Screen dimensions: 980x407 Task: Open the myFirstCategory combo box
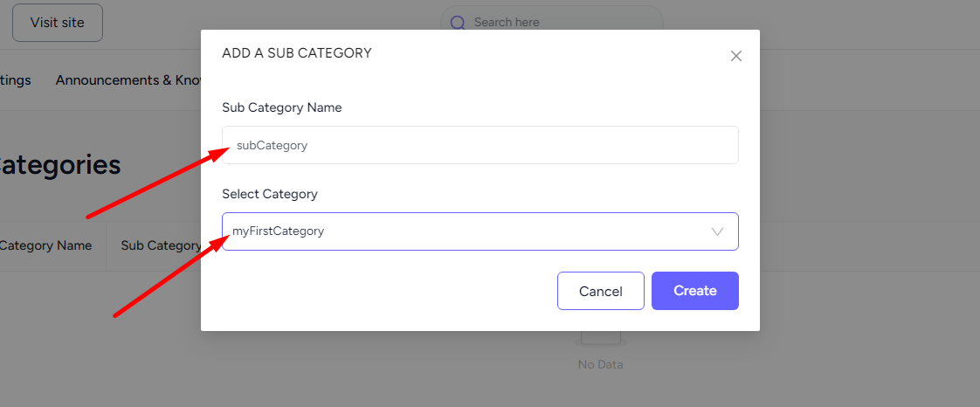(x=480, y=231)
